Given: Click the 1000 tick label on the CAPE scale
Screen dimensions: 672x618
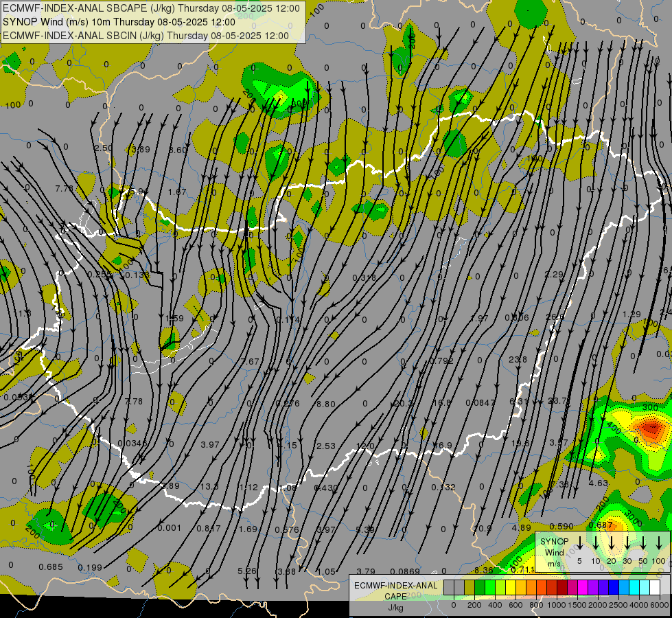Looking at the screenshot, I should click(x=557, y=605).
